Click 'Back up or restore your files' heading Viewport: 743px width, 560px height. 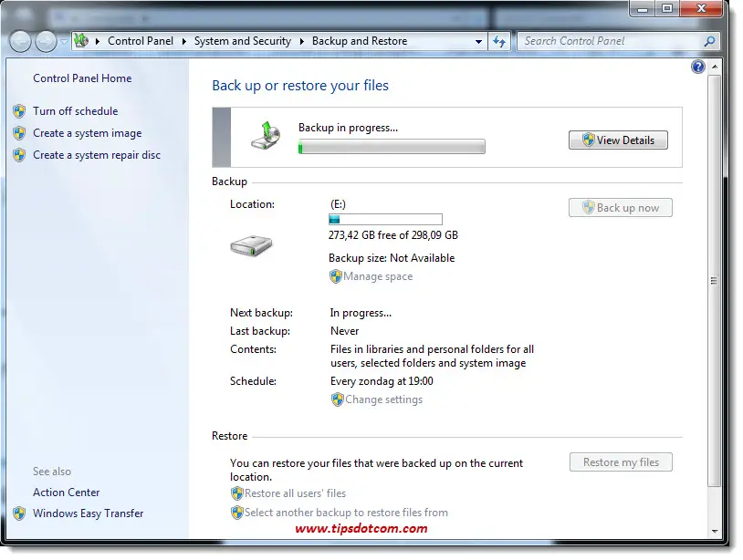coord(300,85)
